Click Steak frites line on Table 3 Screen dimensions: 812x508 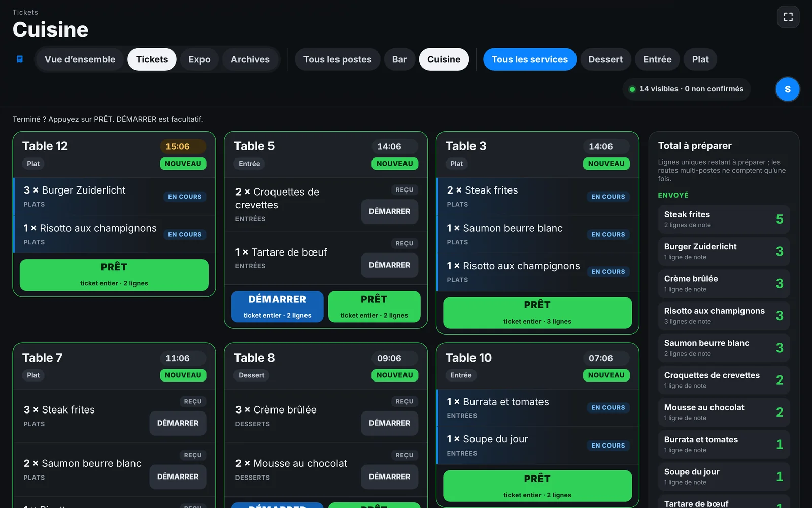pos(537,197)
